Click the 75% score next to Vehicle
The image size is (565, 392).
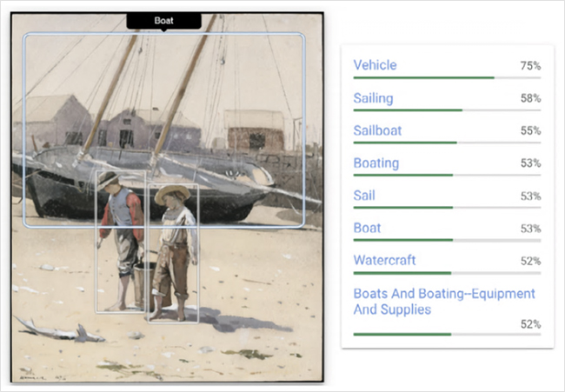[530, 65]
